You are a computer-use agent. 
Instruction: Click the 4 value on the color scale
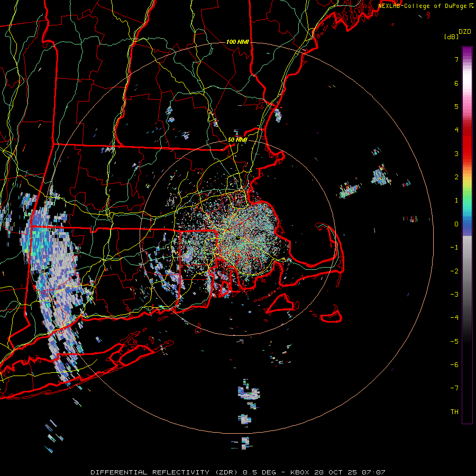[456, 130]
